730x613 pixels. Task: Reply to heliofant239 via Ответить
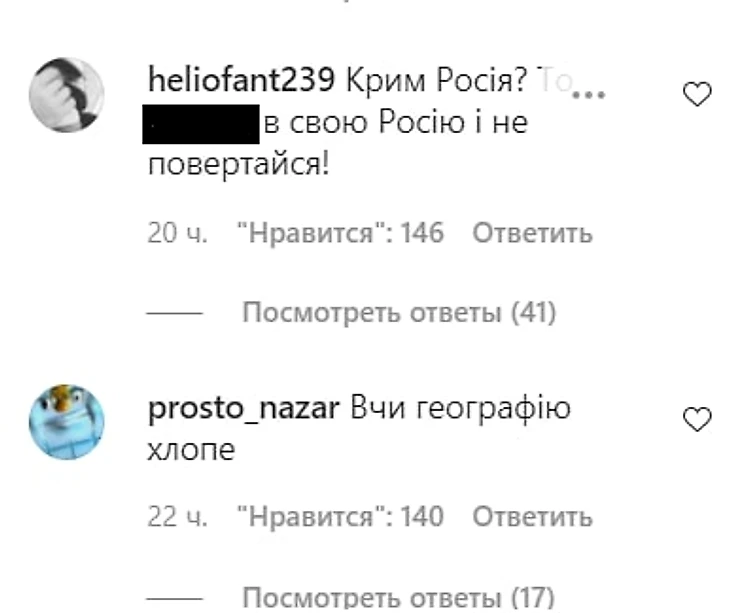tap(532, 233)
